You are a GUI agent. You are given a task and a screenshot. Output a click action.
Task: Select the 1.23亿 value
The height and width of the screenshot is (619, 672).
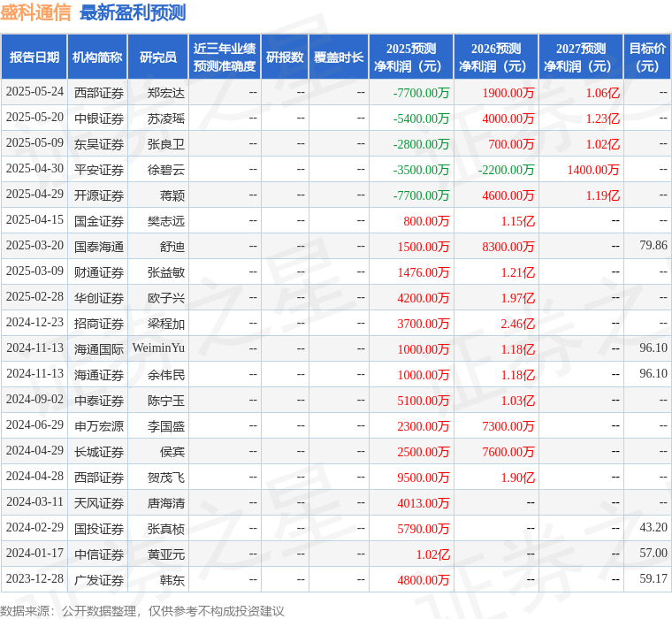603,118
